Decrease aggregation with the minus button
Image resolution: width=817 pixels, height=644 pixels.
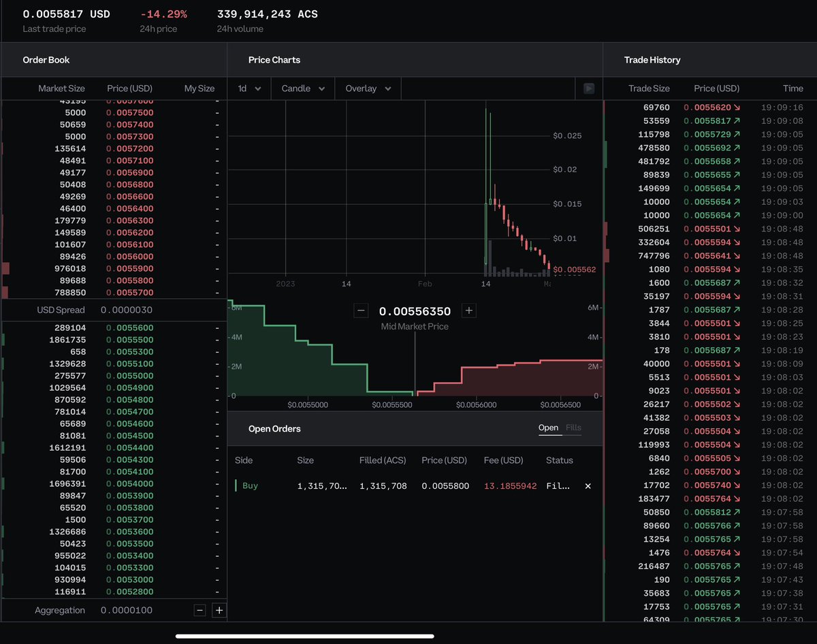click(200, 610)
